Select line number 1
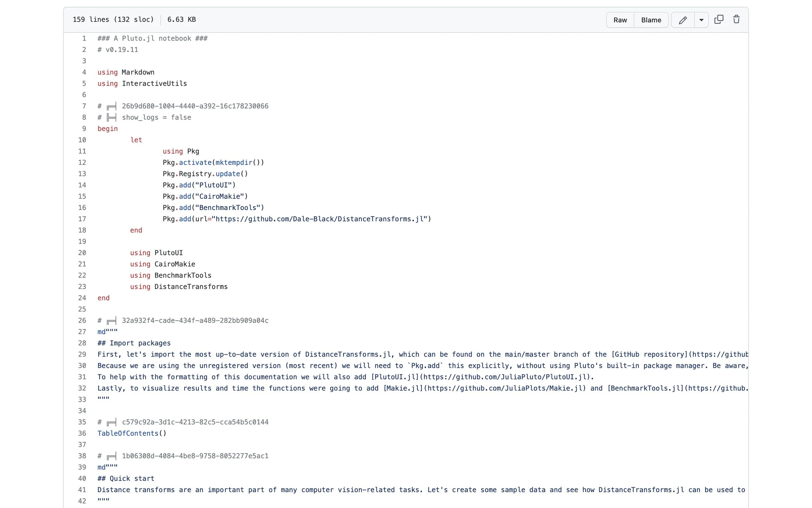This screenshot has height=508, width=812. (84, 38)
